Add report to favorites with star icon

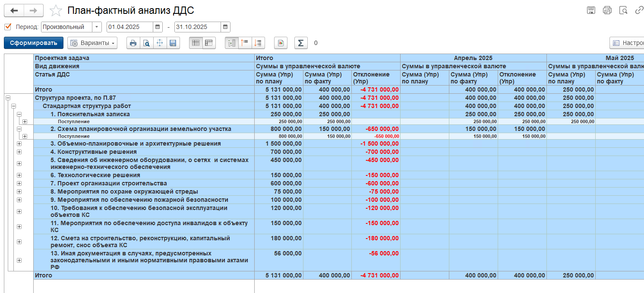pyautogui.click(x=56, y=10)
